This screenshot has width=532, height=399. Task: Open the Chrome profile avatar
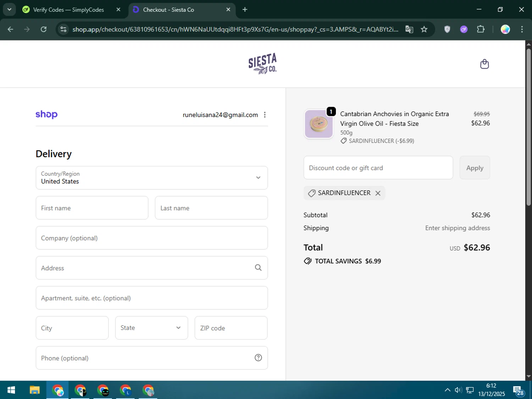(x=505, y=29)
